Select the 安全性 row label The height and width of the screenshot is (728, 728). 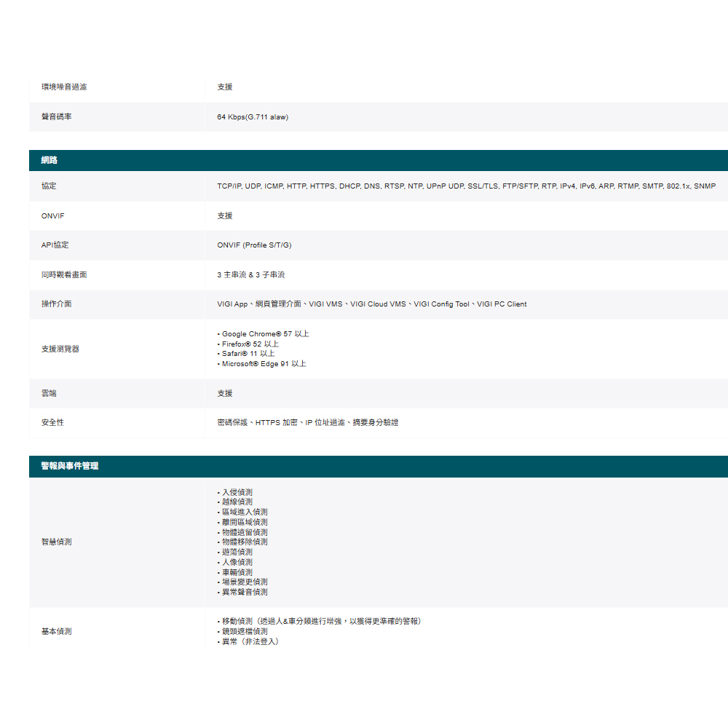coord(52,423)
